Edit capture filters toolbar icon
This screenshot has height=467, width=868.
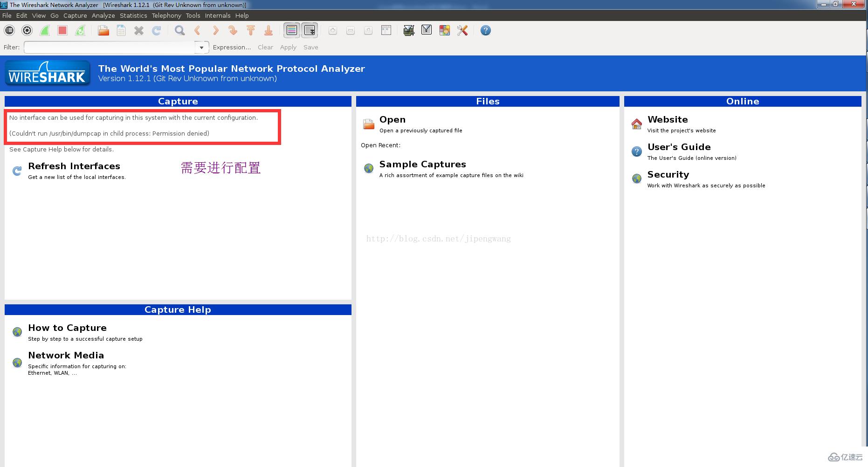409,31
